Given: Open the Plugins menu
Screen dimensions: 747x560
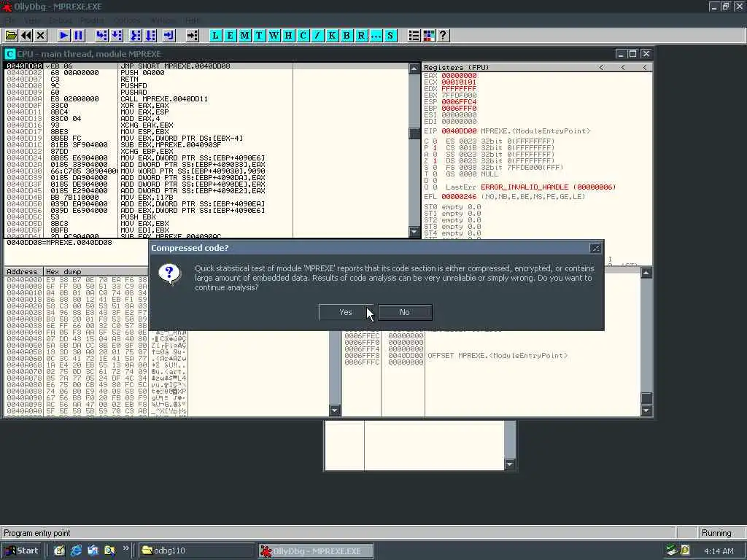Looking at the screenshot, I should coord(92,20).
